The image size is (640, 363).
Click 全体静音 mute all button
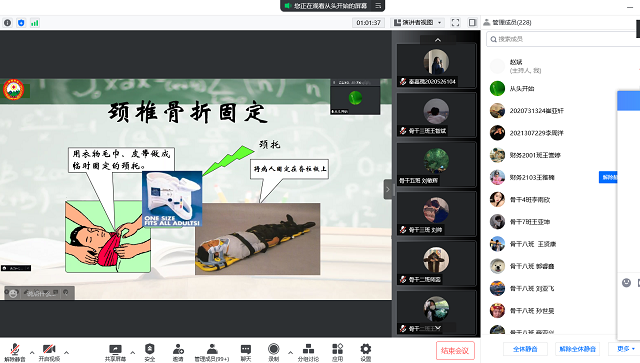coord(525,349)
